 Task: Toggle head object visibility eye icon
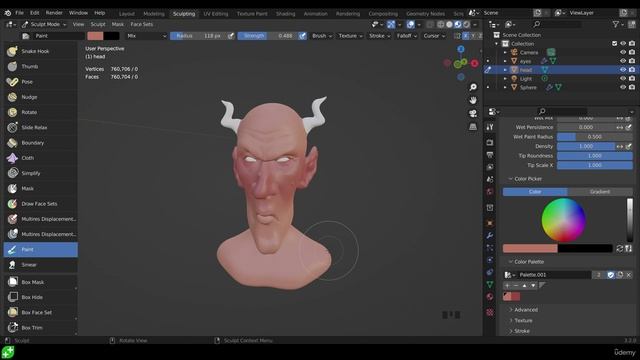pos(623,70)
